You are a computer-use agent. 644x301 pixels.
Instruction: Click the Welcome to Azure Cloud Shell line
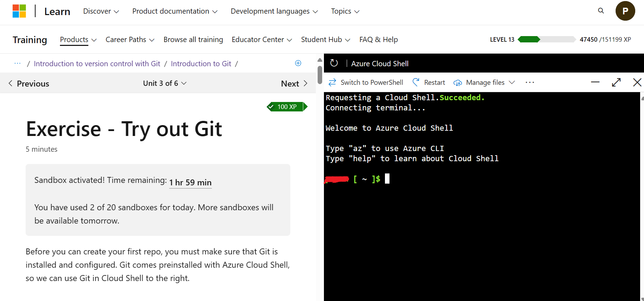[389, 128]
